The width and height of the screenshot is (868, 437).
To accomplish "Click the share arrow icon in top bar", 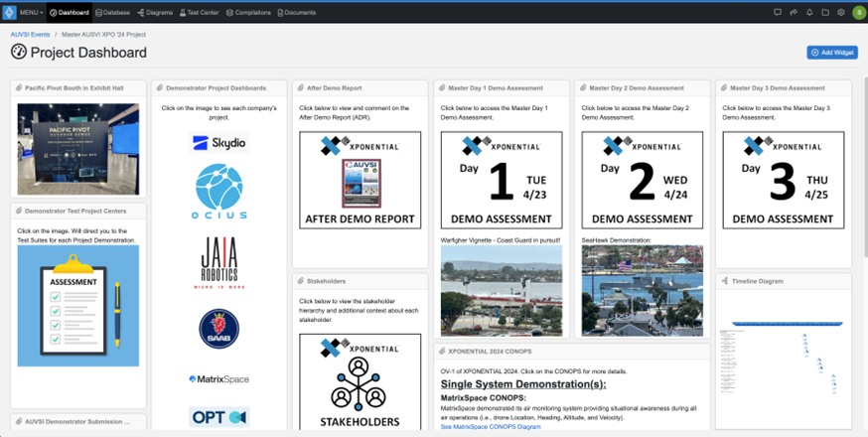I will click(x=794, y=12).
